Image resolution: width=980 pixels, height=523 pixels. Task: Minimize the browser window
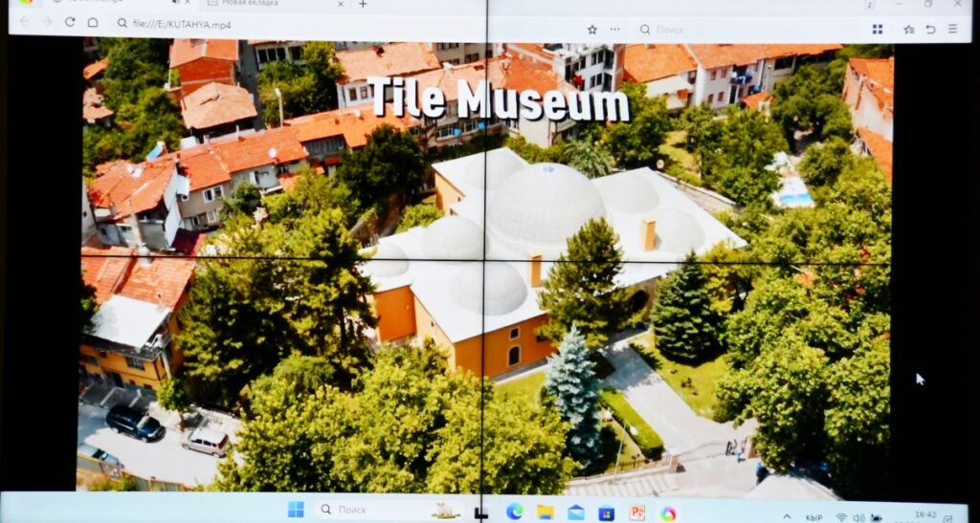[x=901, y=4]
